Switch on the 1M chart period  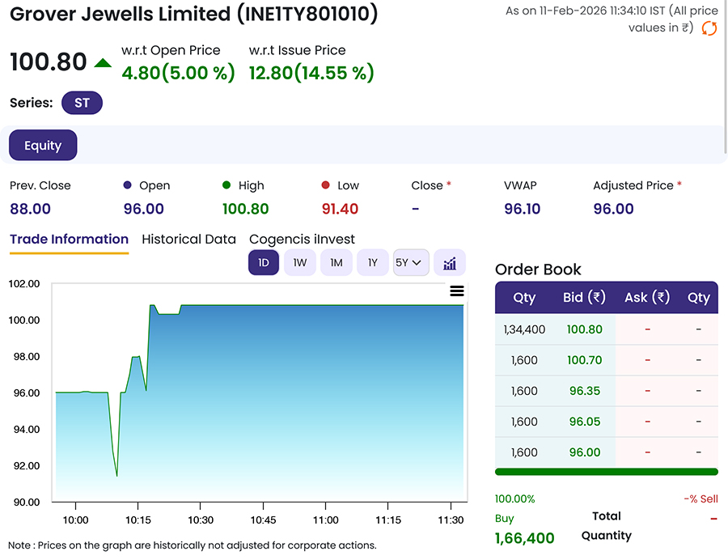click(336, 262)
